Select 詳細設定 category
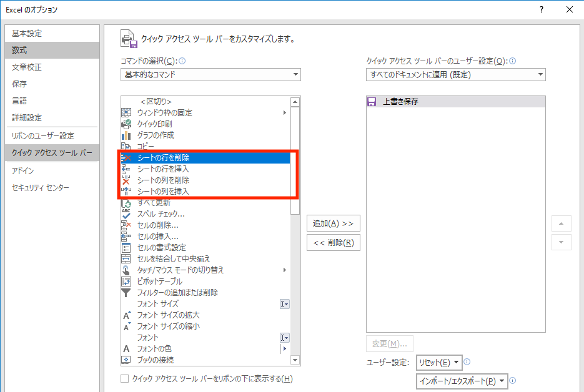 point(52,117)
